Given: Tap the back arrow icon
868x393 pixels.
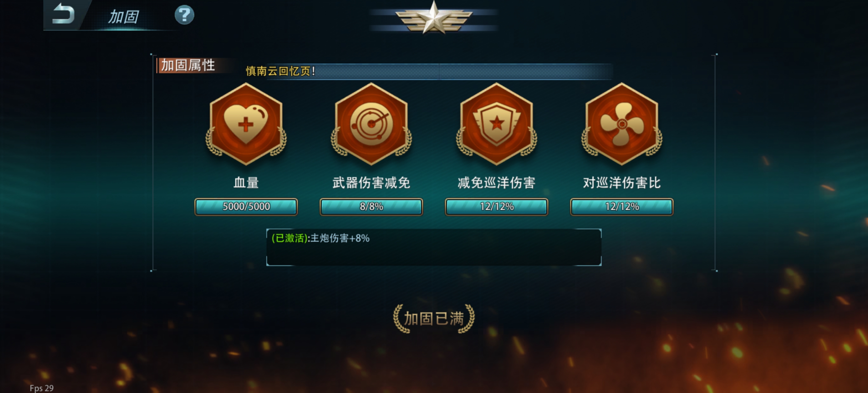Looking at the screenshot, I should point(63,14).
